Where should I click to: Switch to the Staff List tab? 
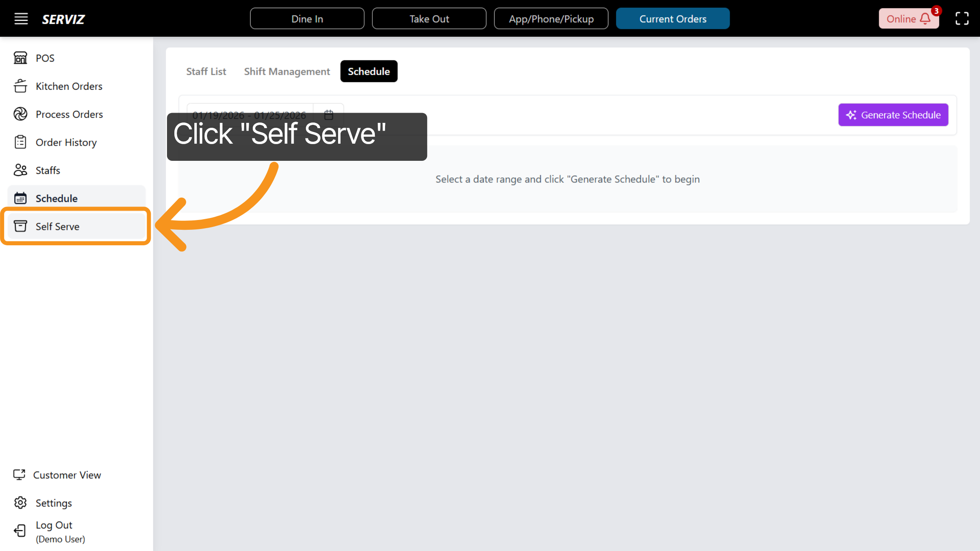206,71
